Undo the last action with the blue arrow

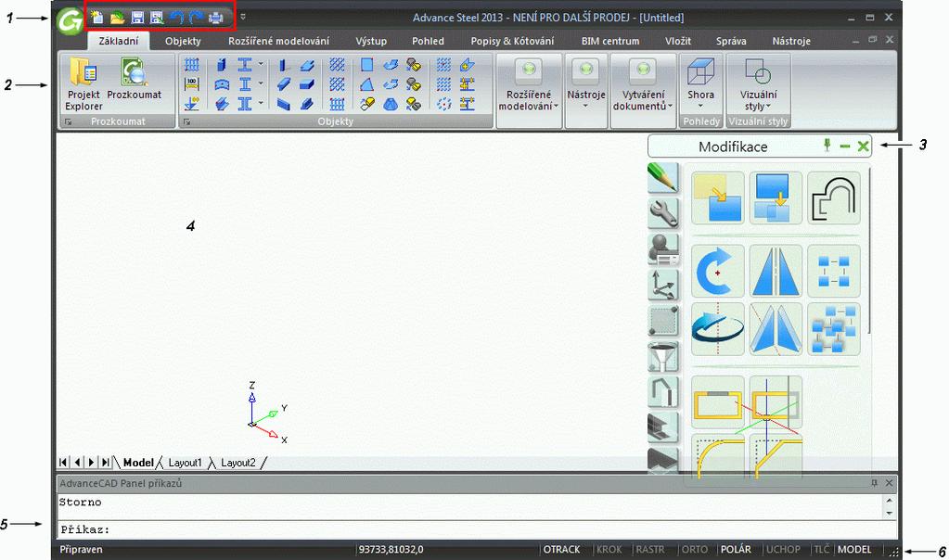point(176,18)
